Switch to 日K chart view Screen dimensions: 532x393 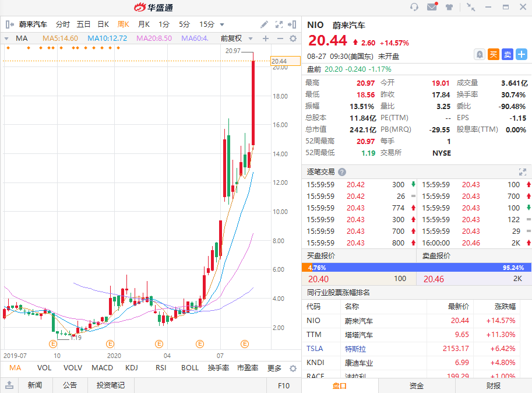(103, 24)
